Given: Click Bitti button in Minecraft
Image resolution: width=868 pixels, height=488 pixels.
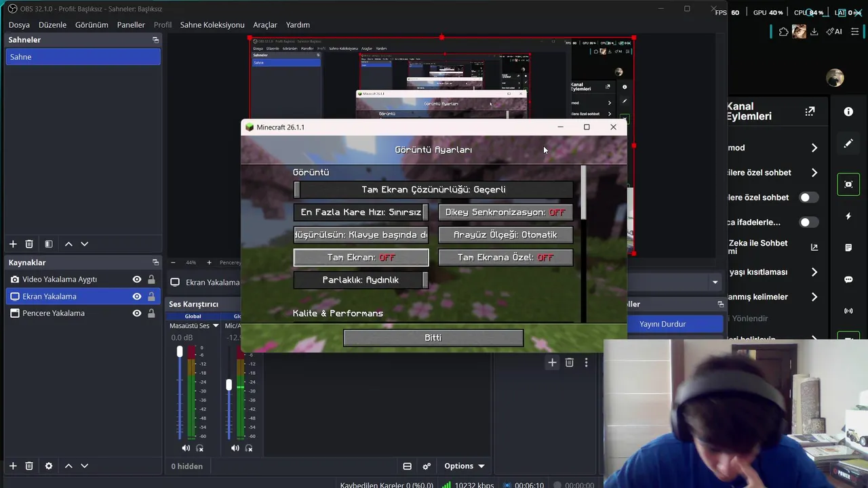Looking at the screenshot, I should 433,338.
